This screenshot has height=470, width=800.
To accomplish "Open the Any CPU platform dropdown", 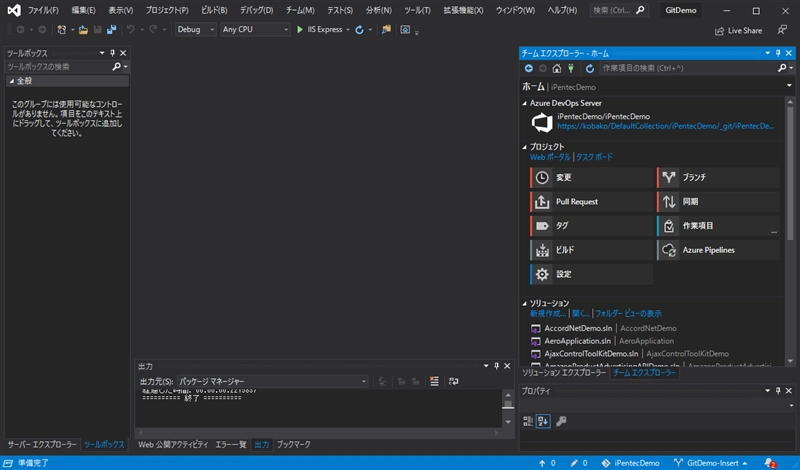I will [255, 30].
